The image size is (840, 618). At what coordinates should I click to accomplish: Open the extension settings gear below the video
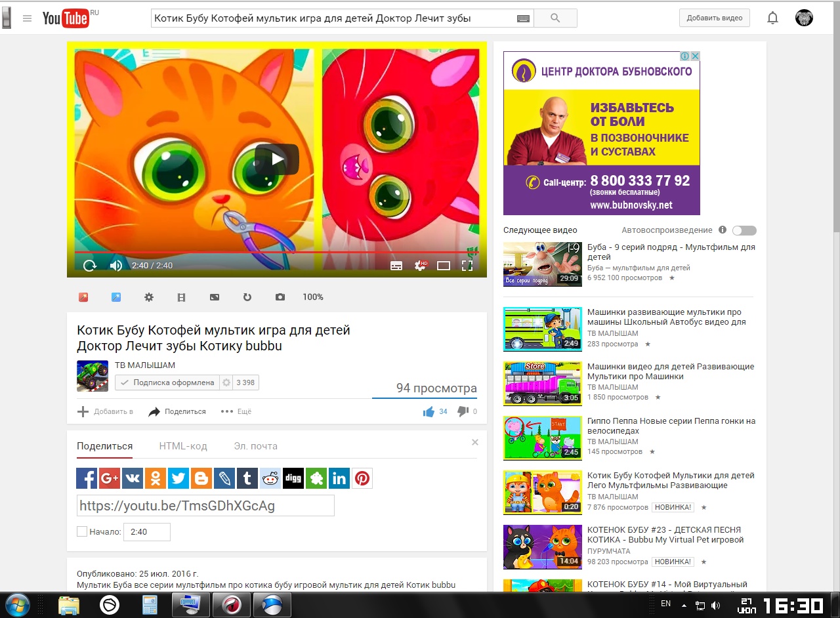149,297
